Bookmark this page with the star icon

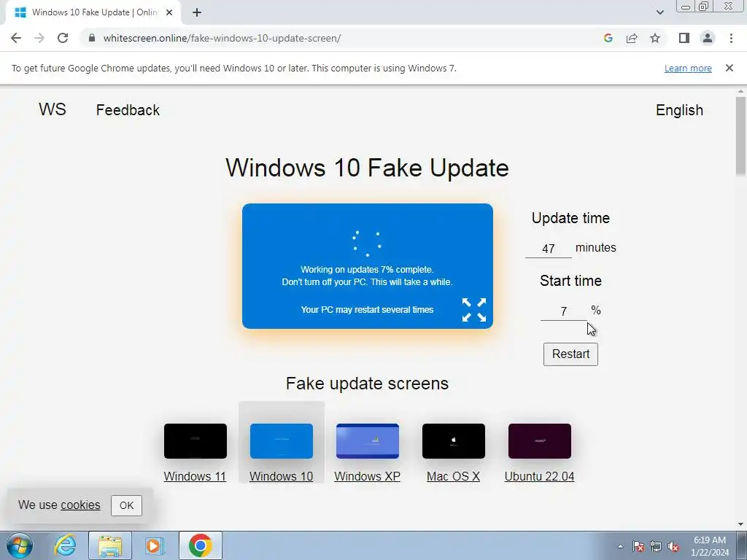click(655, 38)
